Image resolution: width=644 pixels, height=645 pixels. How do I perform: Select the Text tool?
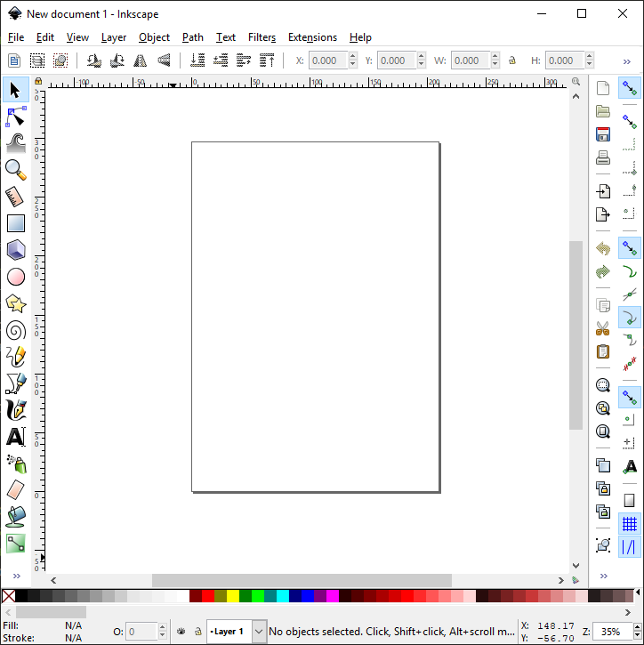[16, 437]
